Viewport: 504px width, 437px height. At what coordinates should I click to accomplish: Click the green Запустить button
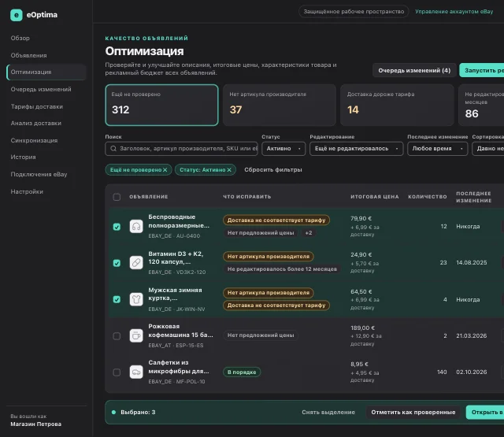481,70
